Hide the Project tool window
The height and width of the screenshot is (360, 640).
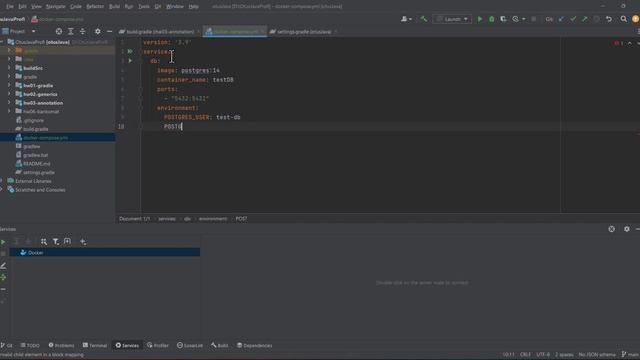pyautogui.click(x=109, y=31)
